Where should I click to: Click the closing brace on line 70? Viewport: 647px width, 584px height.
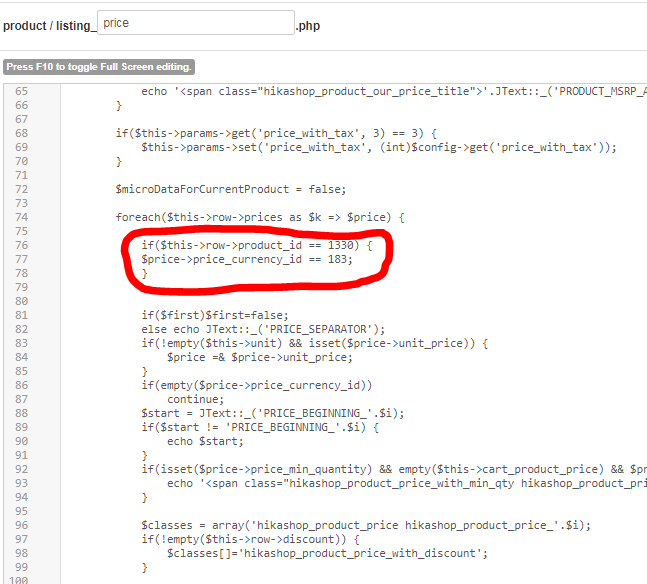[x=119, y=161]
